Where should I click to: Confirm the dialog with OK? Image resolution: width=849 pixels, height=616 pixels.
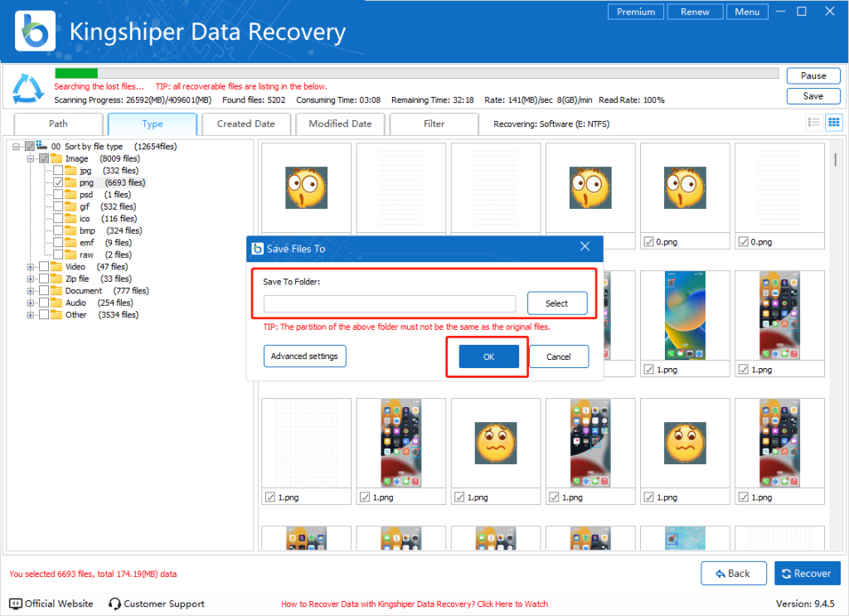pos(488,357)
